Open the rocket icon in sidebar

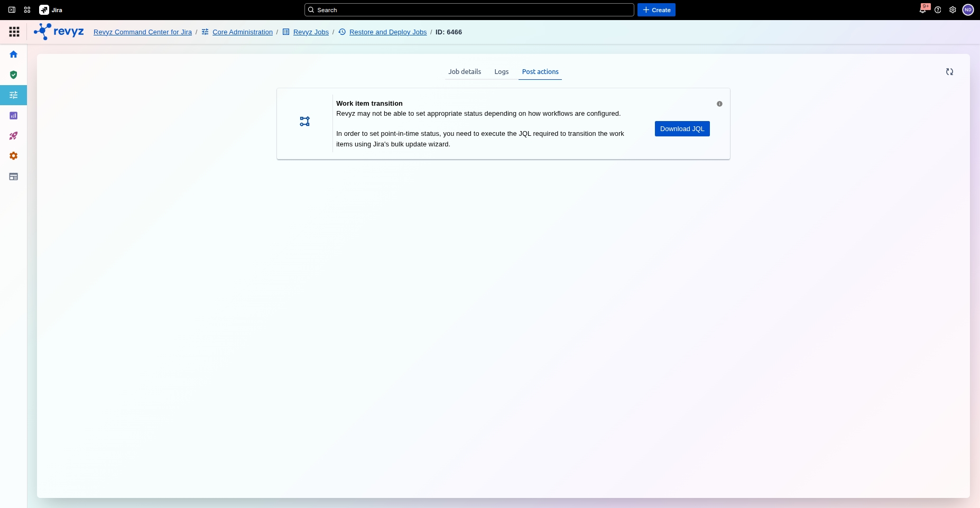click(x=14, y=136)
